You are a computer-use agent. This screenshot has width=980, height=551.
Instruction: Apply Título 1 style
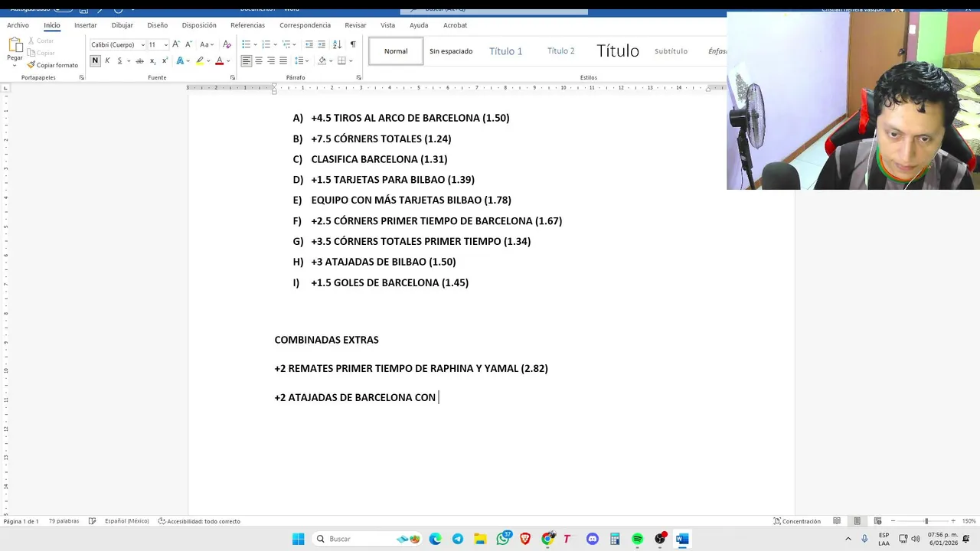tap(506, 51)
